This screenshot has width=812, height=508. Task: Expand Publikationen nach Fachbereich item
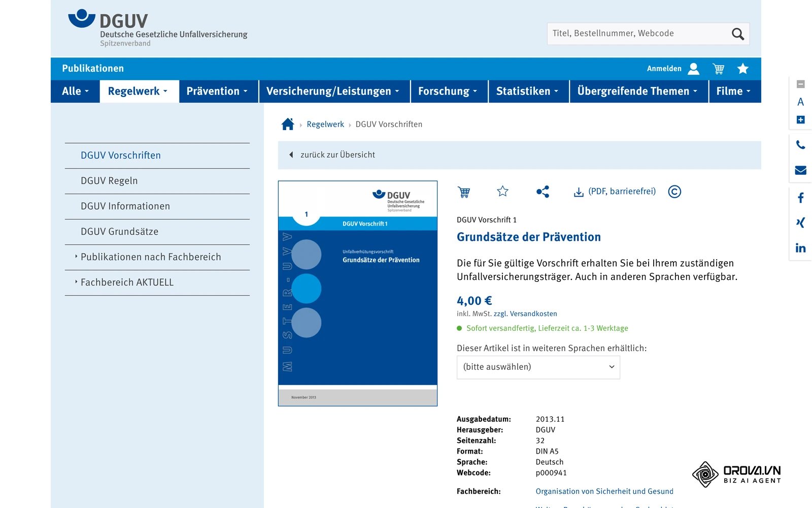pos(157,257)
